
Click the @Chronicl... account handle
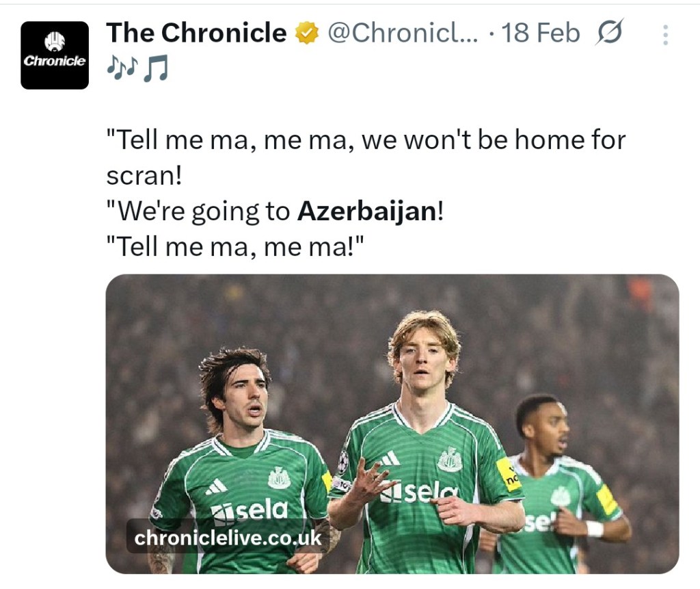point(403,33)
